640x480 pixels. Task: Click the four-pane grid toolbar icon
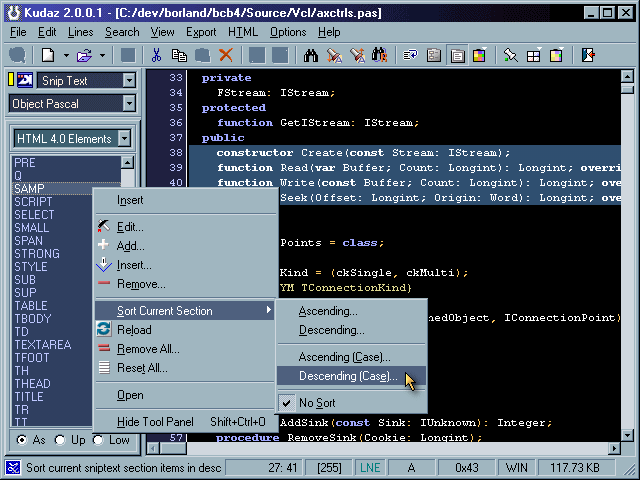click(533, 55)
